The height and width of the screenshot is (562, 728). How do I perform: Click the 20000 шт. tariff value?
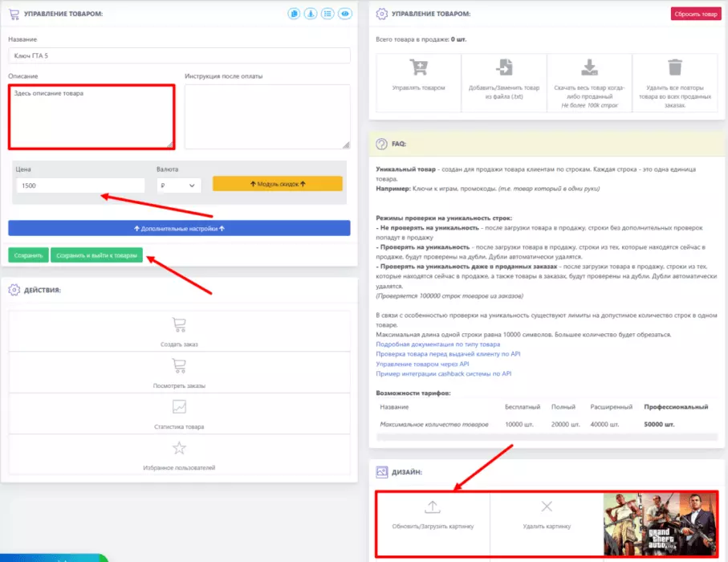point(566,425)
